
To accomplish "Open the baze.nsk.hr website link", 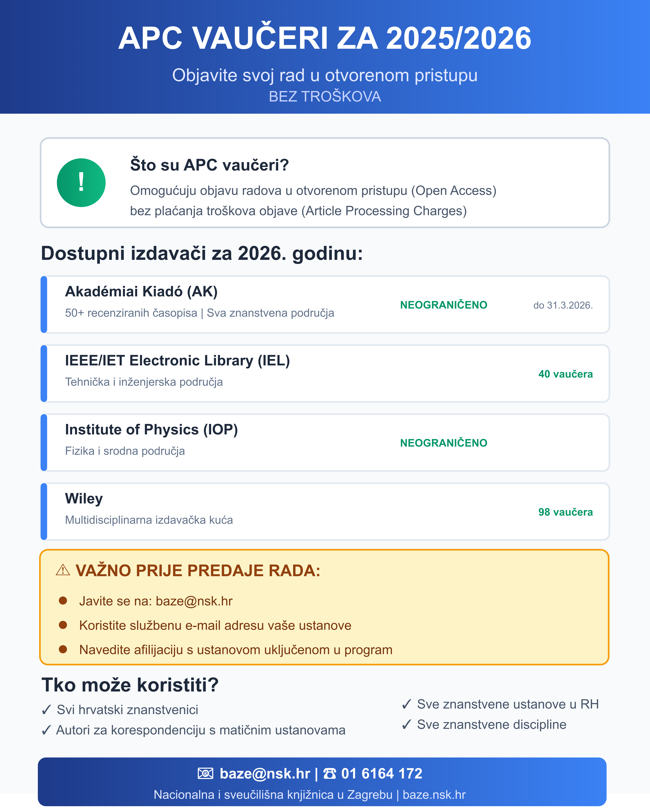I will (434, 795).
